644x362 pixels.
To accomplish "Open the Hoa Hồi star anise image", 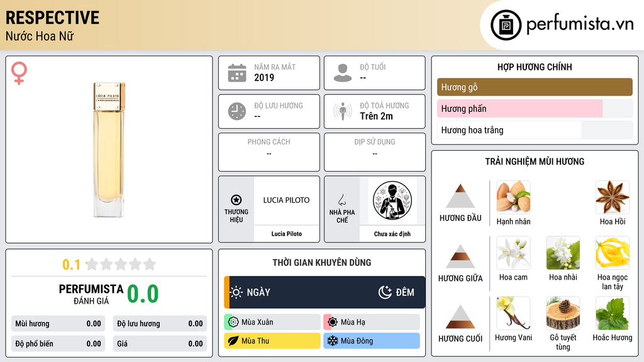I will [x=613, y=197].
